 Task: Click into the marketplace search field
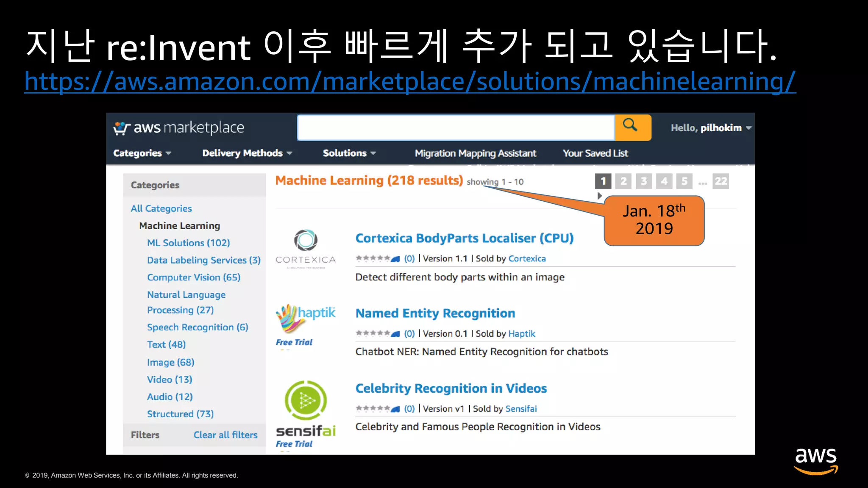[x=456, y=128]
